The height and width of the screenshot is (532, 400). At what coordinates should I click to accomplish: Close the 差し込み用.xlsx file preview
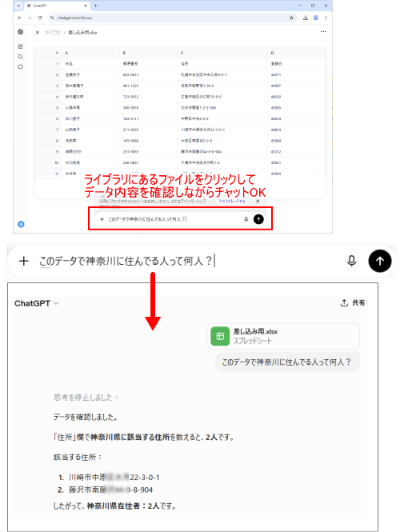pyautogui.click(x=38, y=33)
